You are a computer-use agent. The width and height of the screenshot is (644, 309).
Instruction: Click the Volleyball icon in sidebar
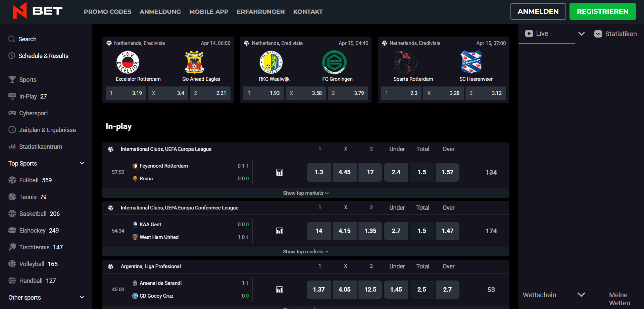(12, 264)
